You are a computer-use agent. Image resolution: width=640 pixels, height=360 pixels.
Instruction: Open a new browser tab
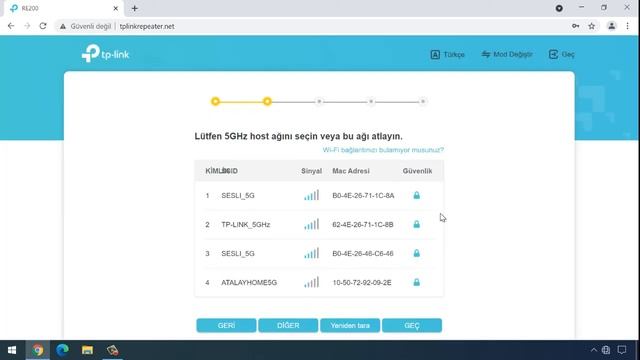coord(135,8)
